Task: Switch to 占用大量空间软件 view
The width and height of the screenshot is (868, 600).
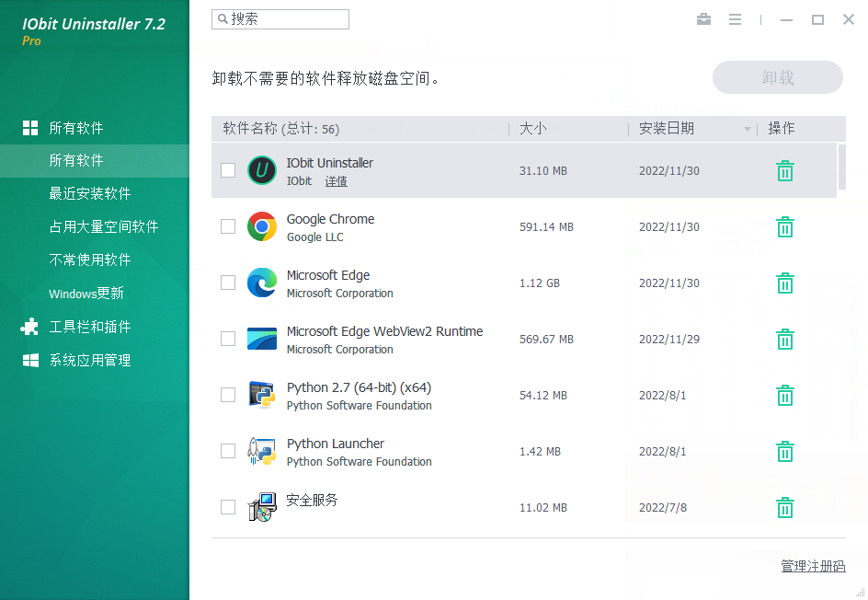Action: click(103, 226)
